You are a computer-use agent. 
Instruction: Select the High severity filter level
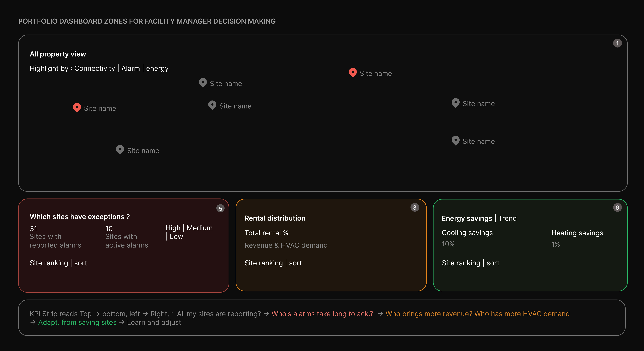point(173,228)
